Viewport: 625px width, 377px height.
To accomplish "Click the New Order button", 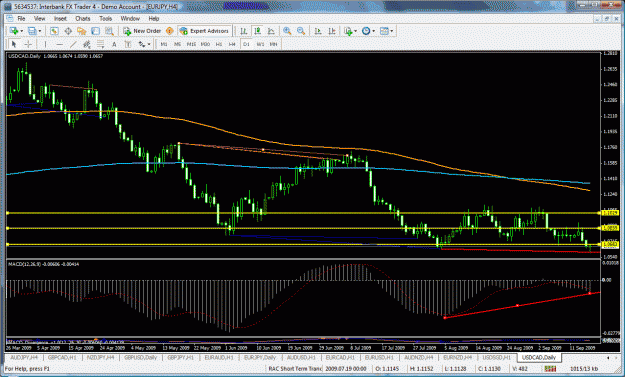I will pos(142,31).
